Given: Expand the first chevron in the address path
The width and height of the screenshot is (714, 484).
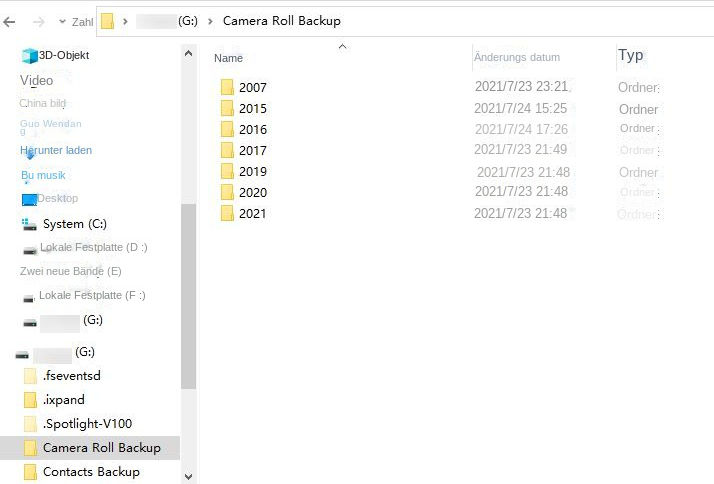Looking at the screenshot, I should pyautogui.click(x=125, y=21).
